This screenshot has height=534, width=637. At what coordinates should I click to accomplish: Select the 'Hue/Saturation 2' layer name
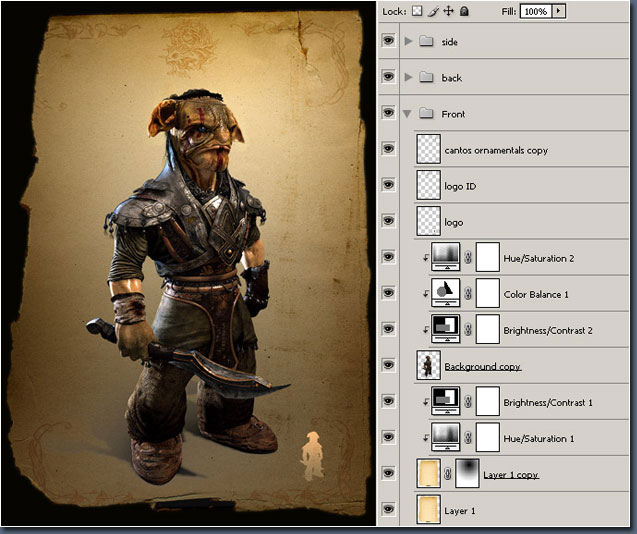(539, 258)
